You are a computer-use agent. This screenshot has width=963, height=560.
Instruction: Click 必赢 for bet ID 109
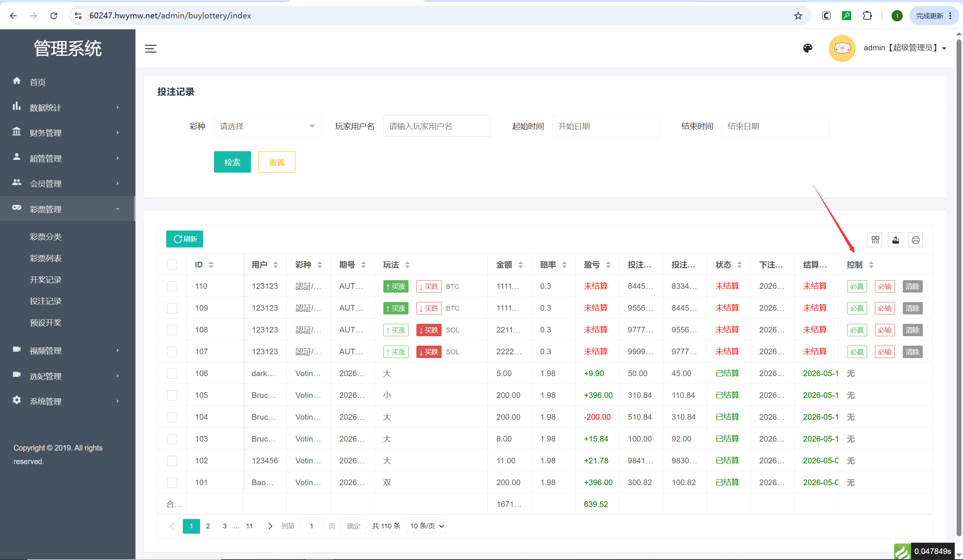click(x=857, y=308)
